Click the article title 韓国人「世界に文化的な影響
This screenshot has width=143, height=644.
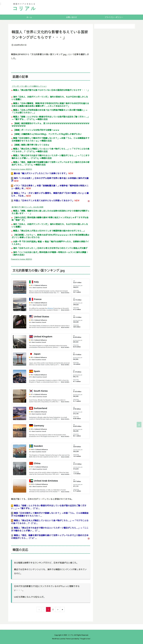tap(50, 35)
